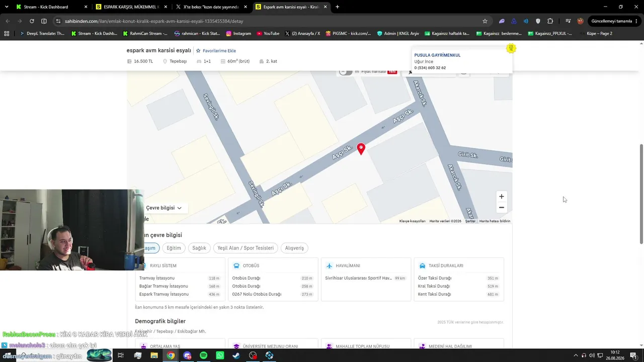644x362 pixels.
Task: Zoom out on the map
Action: [501, 208]
